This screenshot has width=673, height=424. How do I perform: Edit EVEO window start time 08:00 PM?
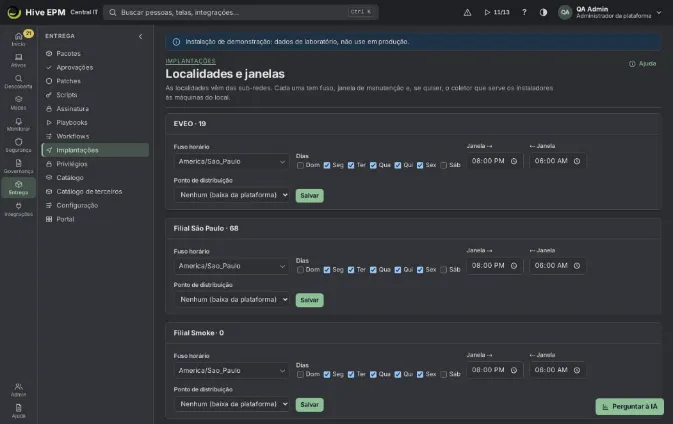click(x=494, y=161)
